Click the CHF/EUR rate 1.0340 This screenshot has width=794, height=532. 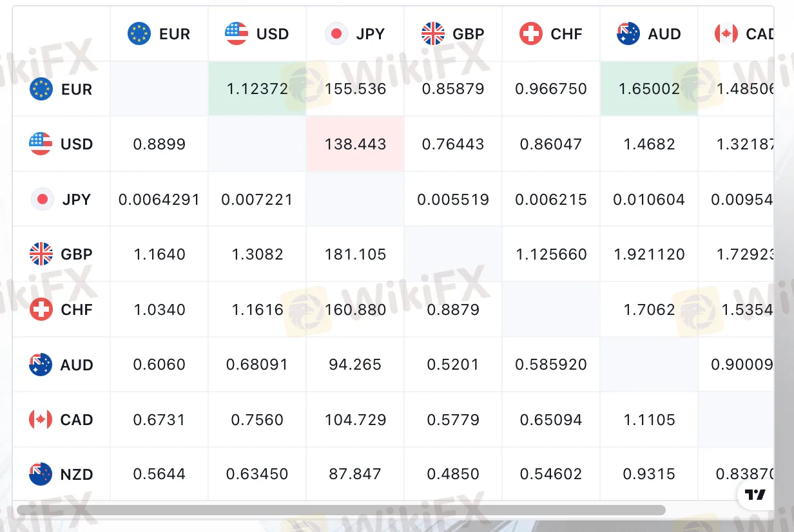[x=159, y=310]
